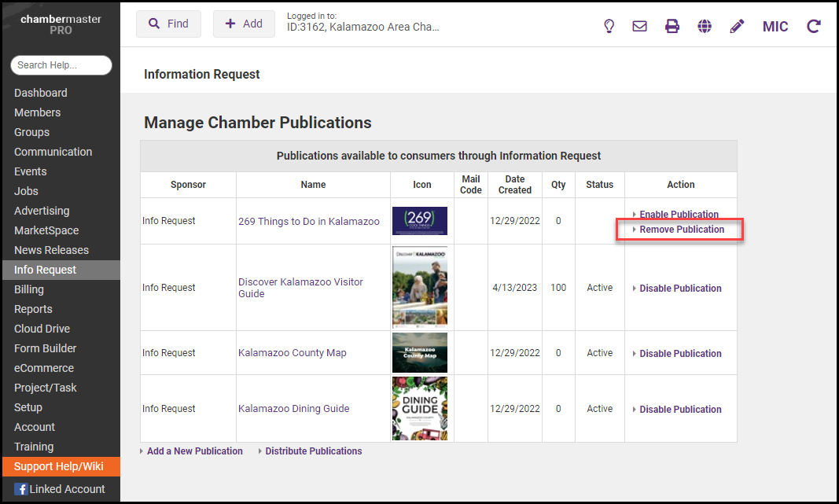Open the MIC link in header
Viewport: 839px width, 504px height.
[x=775, y=26]
